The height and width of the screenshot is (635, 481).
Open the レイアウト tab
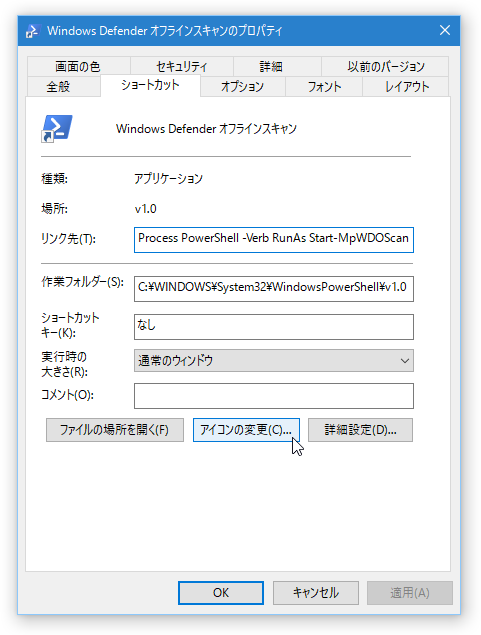[x=406, y=86]
